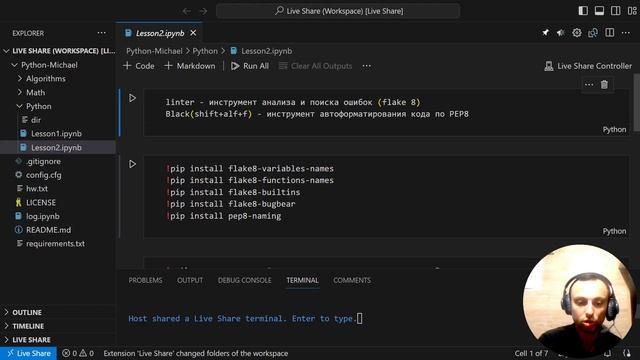The image size is (640, 360).
Task: Open errors and warnings count
Action: point(78,353)
